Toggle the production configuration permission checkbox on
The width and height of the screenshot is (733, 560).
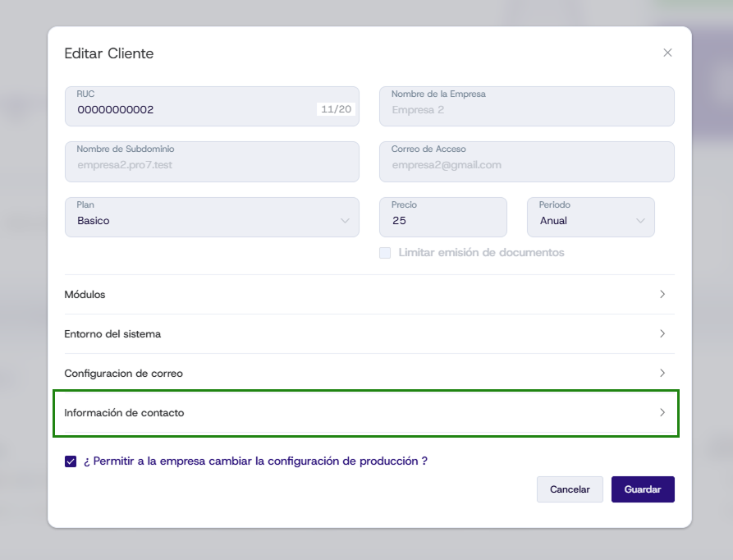pos(71,461)
